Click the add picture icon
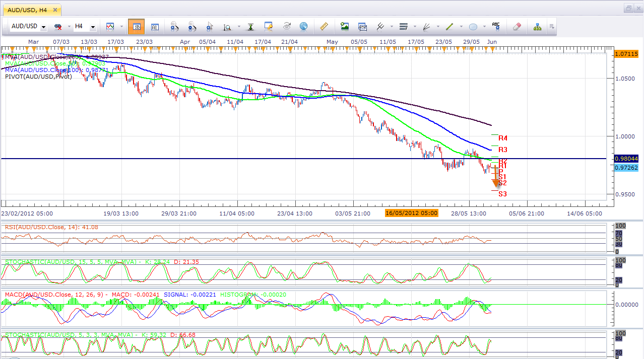 tap(345, 26)
